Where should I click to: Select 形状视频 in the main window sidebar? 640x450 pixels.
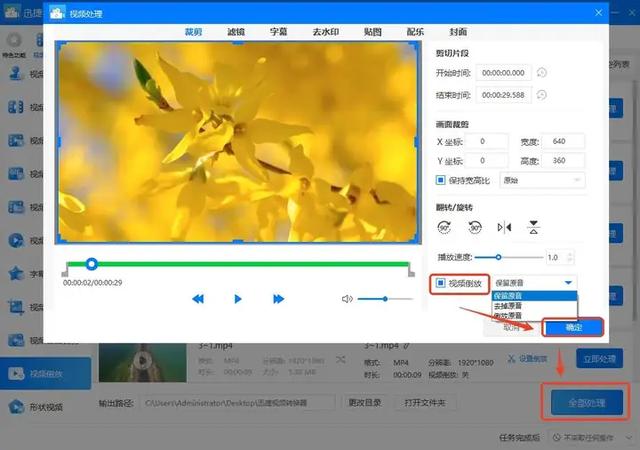[46, 407]
